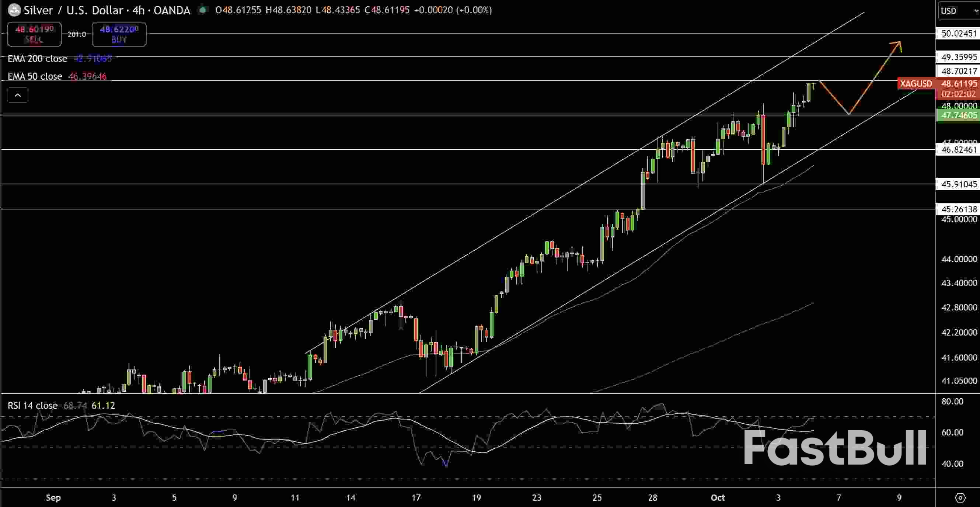Select the EMA 200 close indicator label
The width and height of the screenshot is (980, 507).
coord(37,58)
